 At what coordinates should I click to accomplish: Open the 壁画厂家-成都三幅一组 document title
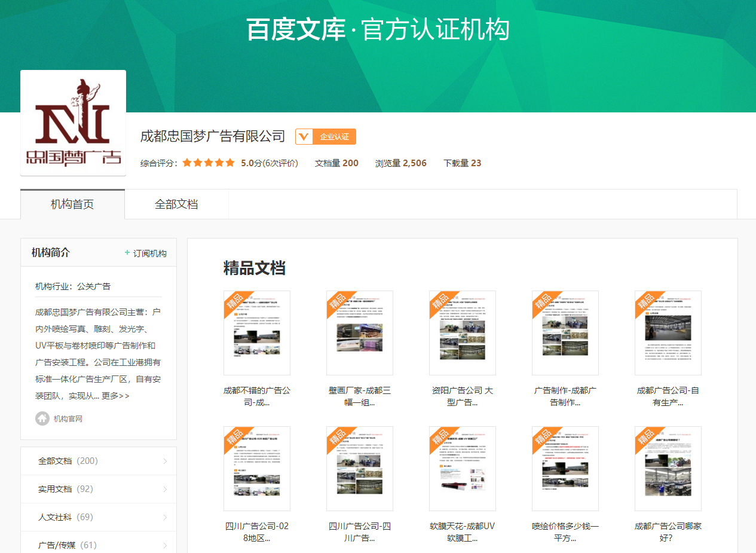pos(360,396)
